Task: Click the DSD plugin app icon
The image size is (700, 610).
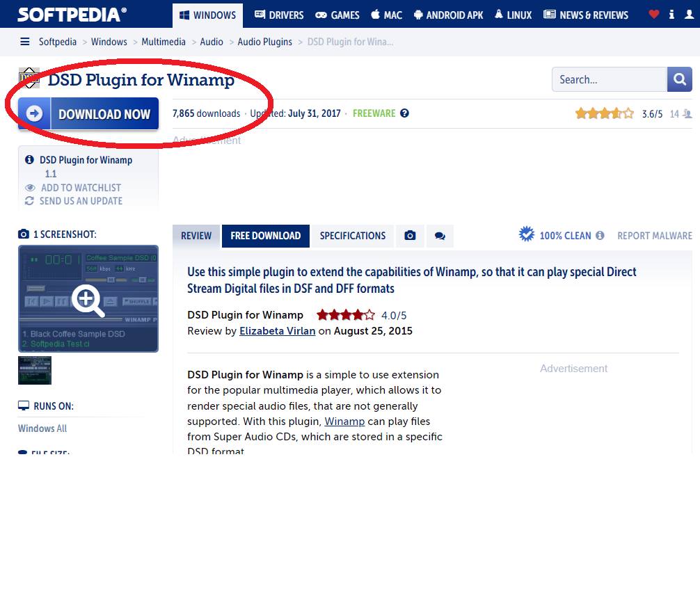Action: coord(29,78)
